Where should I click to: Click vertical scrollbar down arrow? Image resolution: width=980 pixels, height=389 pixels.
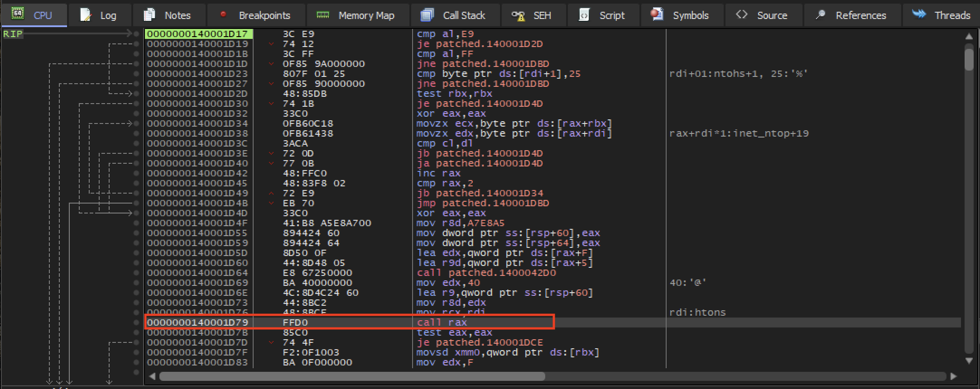[969, 361]
